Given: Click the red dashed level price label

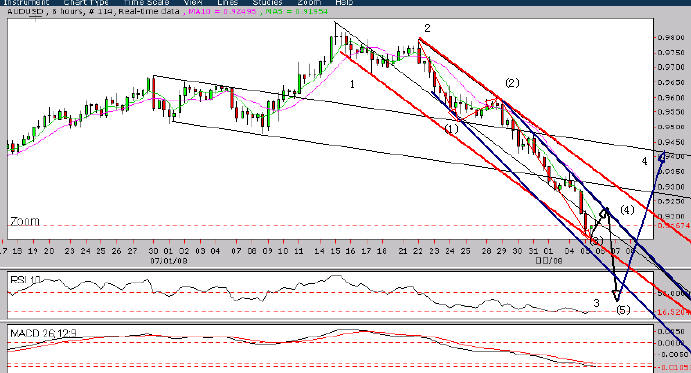Looking at the screenshot, I should pos(674,225).
